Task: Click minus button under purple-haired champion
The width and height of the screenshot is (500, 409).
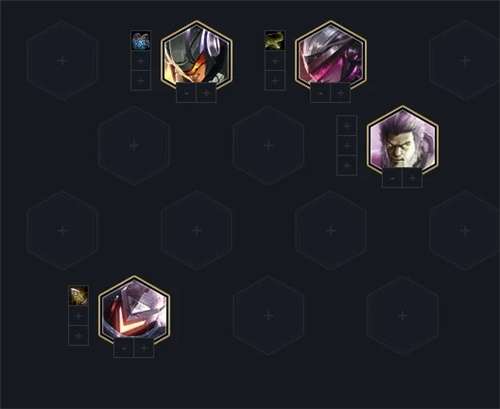Action: coord(392,178)
